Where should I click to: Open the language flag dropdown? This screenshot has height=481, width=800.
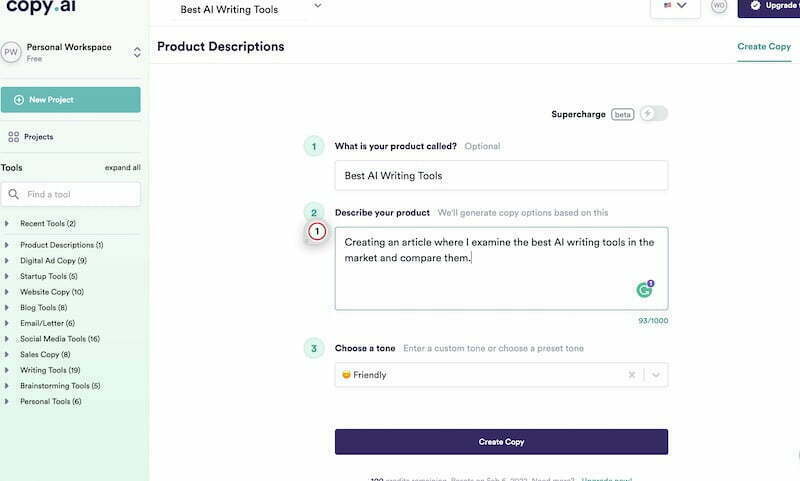pyautogui.click(x=675, y=6)
